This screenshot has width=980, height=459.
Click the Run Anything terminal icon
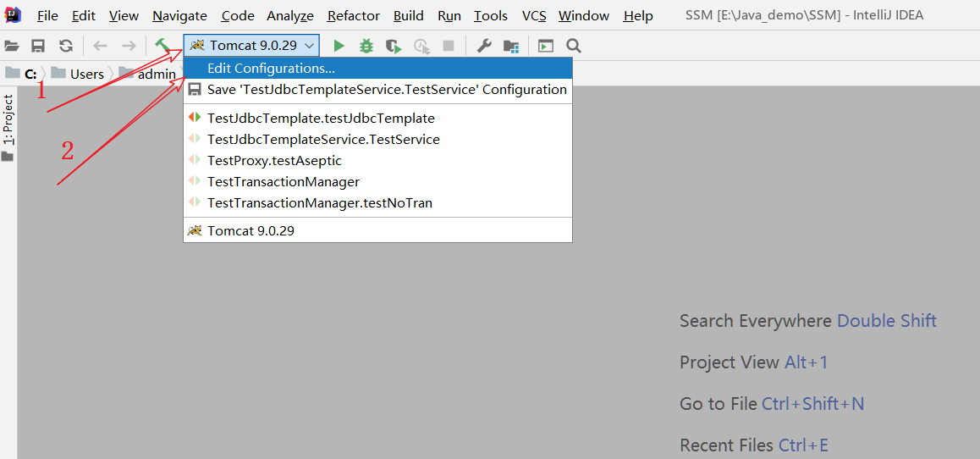(546, 46)
